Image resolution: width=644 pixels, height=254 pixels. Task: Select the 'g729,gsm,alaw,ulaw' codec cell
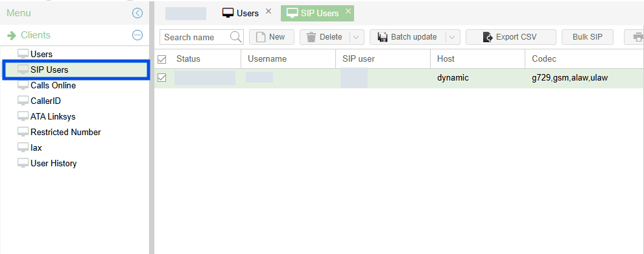(569, 78)
